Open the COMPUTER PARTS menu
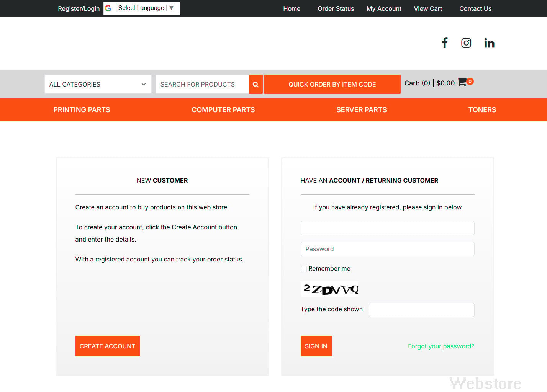547x392 pixels. (x=223, y=110)
